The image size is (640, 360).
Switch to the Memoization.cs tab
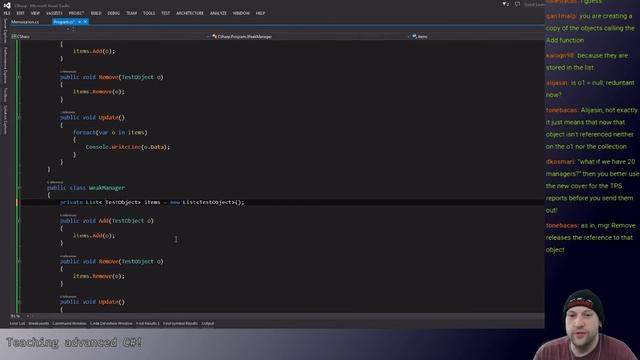pyautogui.click(x=25, y=22)
